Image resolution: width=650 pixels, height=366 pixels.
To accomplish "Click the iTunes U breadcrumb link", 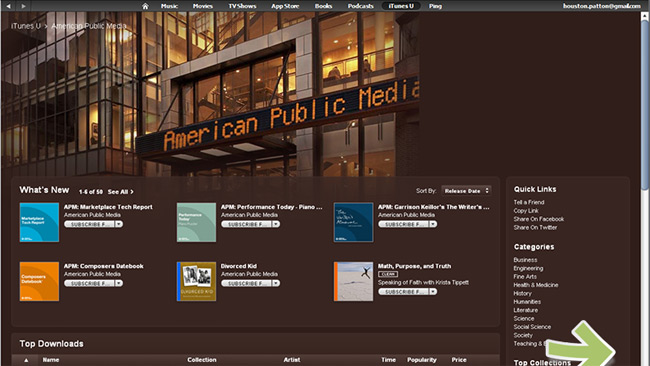I will [26, 26].
